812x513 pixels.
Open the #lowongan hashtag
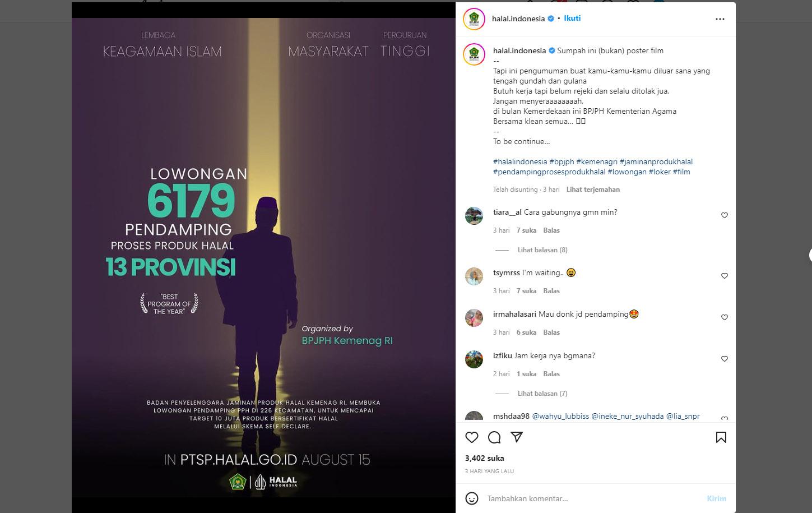coord(627,172)
